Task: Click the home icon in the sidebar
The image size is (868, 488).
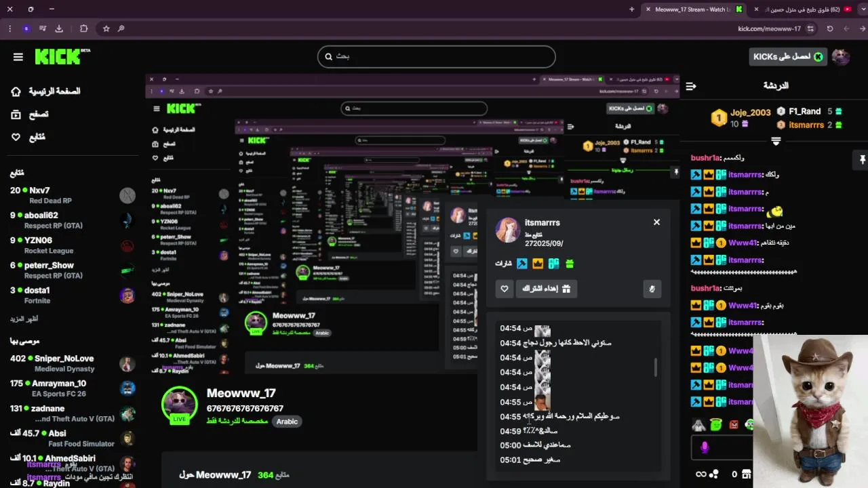Action: pos(16,91)
